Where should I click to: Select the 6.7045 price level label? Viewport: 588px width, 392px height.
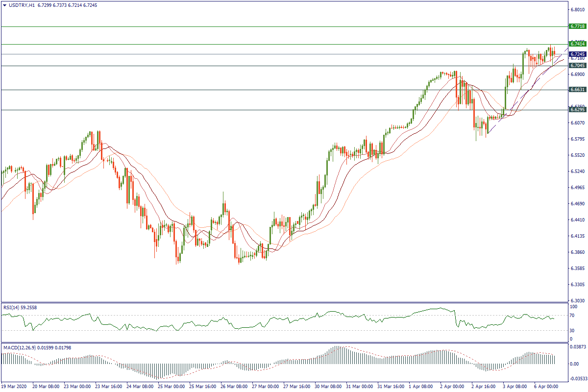point(578,66)
